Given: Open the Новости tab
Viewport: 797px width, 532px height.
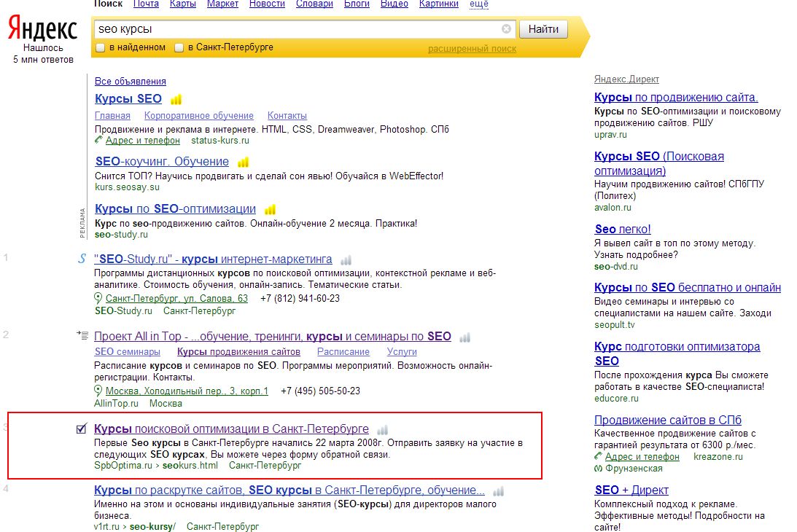Looking at the screenshot, I should click(267, 4).
